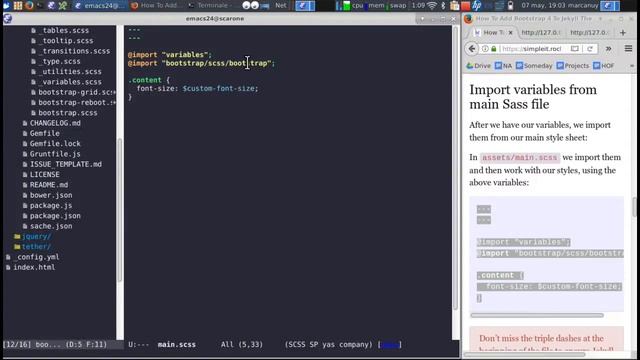640x360 pixels.
Task: Open _variables.scss in the tree
Action: coord(70,82)
